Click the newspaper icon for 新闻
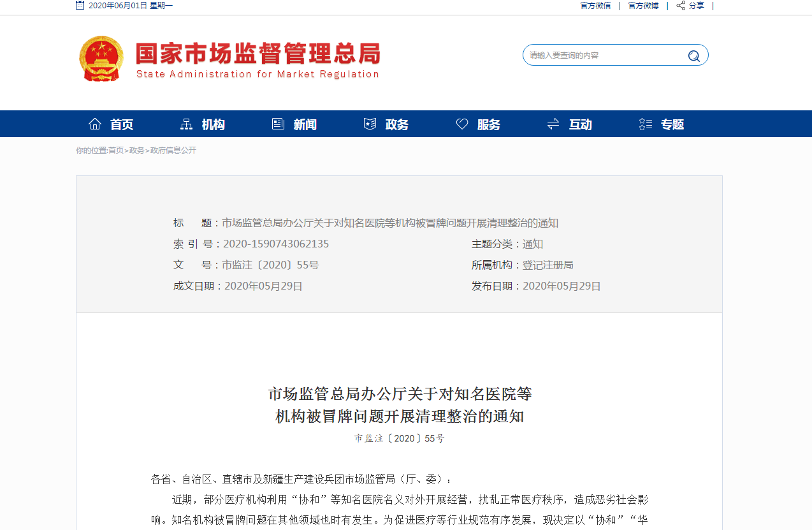812x530 pixels. click(278, 124)
